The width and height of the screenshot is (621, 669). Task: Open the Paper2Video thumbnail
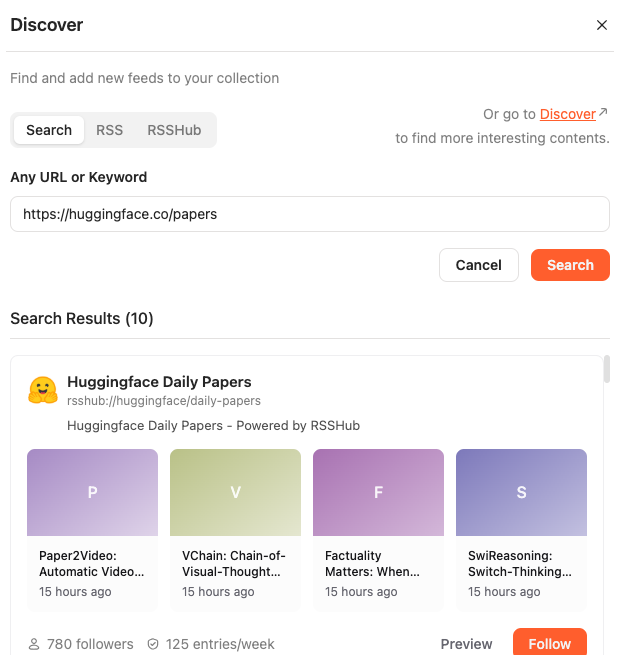[x=92, y=492]
